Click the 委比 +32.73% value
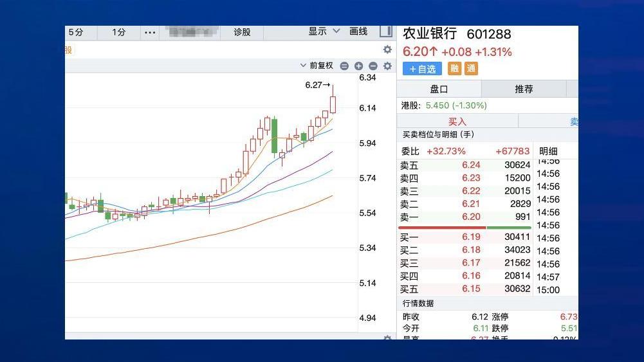 (x=446, y=152)
